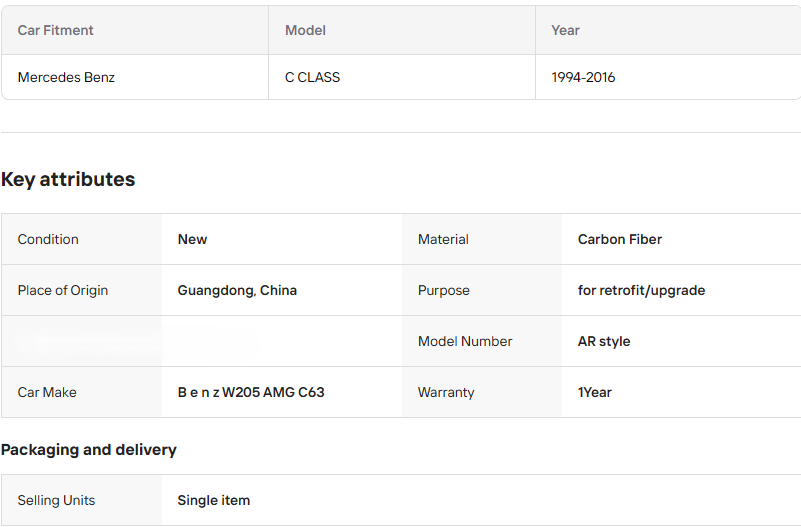The image size is (801, 527).
Task: Select the for retrofit/upgrade purpose value
Action: (641, 290)
